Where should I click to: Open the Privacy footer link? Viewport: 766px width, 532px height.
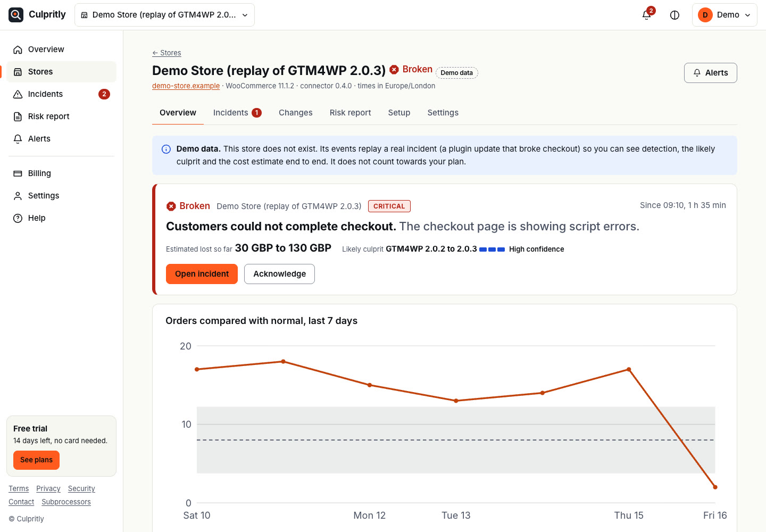pyautogui.click(x=48, y=488)
